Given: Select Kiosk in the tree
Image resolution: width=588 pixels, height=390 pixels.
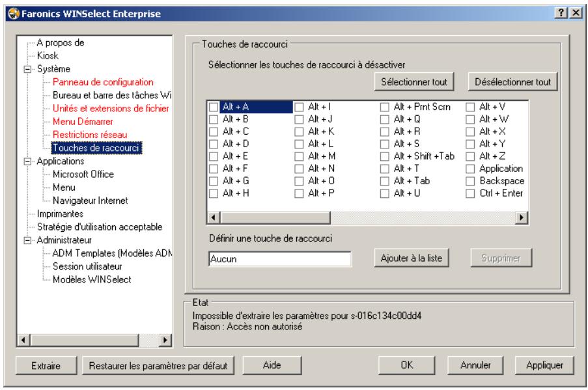Looking at the screenshot, I should point(48,56).
